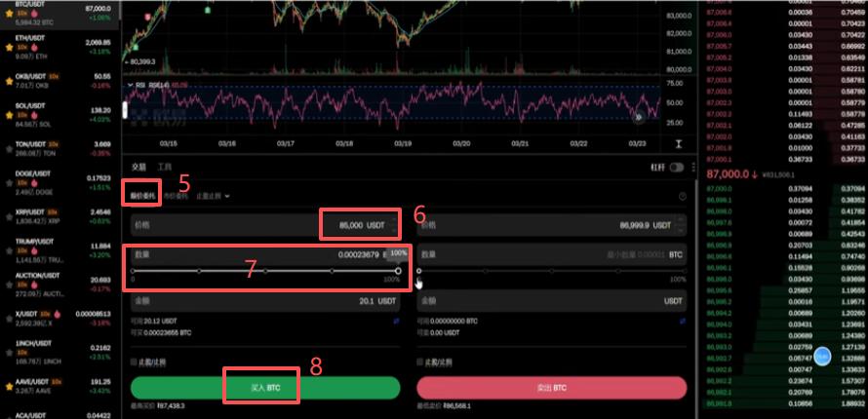Enable 止盈/止损 checkbox on sell side

(x=419, y=362)
